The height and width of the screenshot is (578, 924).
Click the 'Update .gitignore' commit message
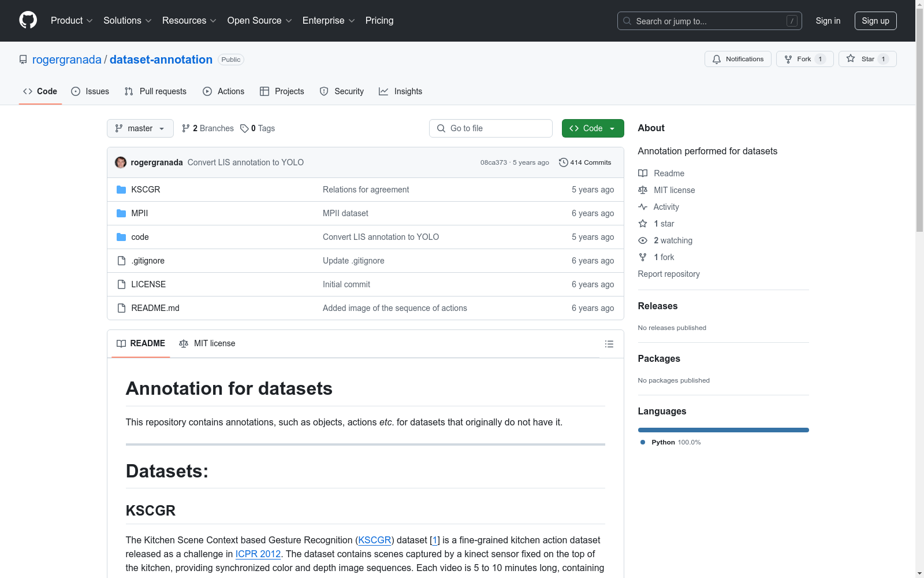[x=353, y=261]
